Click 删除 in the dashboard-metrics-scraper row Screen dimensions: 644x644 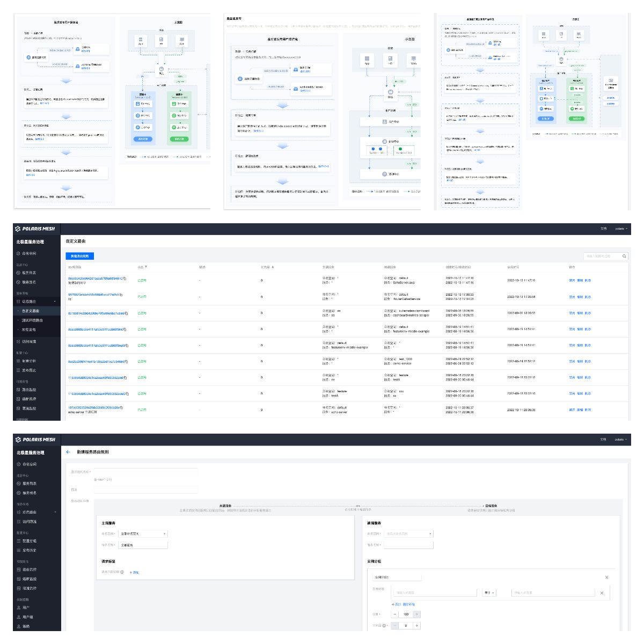tap(588, 313)
